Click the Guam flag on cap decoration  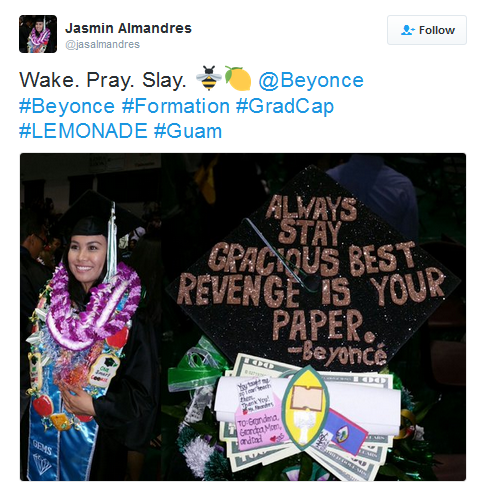click(x=345, y=432)
